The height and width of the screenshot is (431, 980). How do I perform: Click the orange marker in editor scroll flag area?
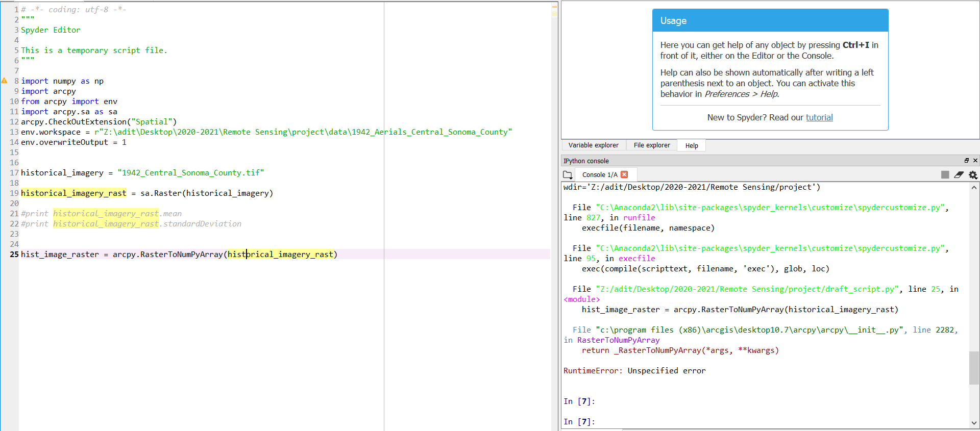coord(554,8)
